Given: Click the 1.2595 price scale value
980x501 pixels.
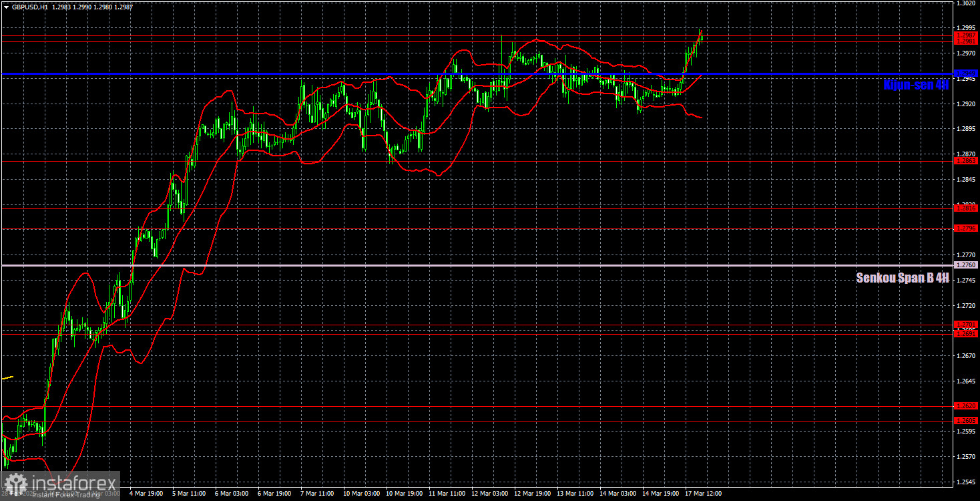Looking at the screenshot, I should [966, 432].
